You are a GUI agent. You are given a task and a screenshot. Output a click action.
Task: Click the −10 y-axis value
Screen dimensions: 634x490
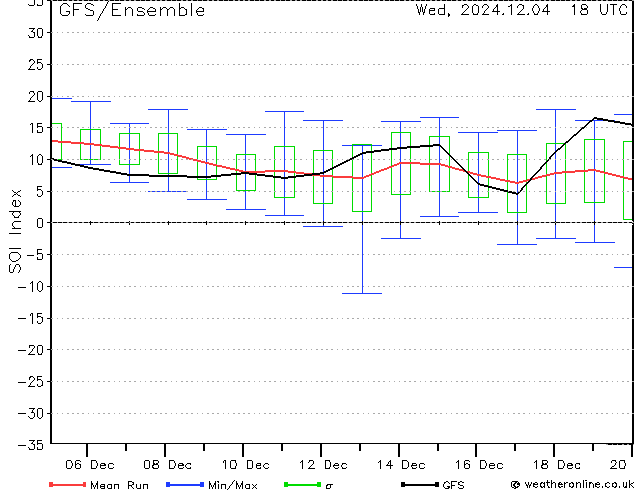click(31, 286)
